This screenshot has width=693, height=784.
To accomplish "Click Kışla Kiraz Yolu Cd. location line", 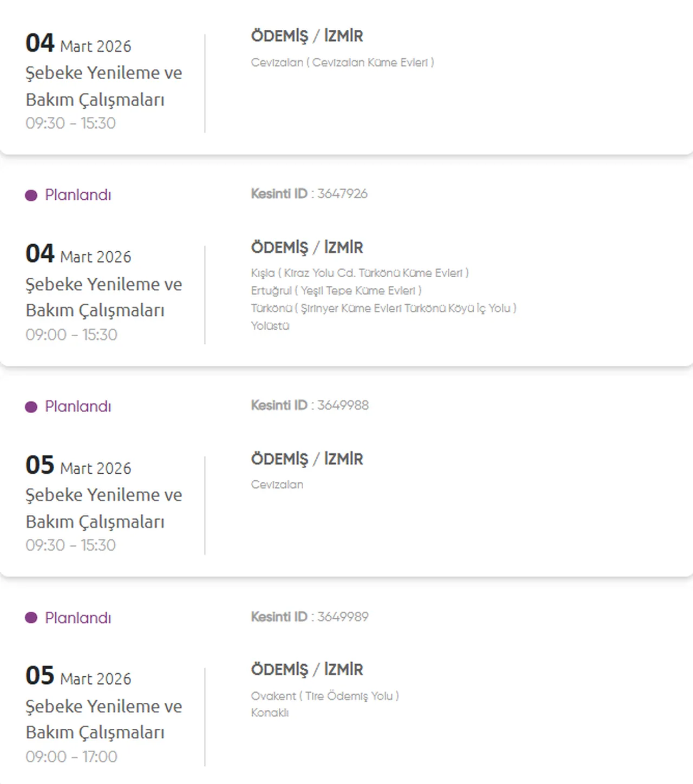I will pos(359,273).
